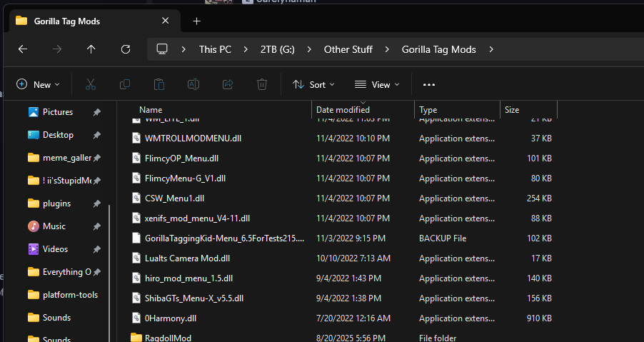
Task: Open the View dropdown menu
Action: point(377,84)
